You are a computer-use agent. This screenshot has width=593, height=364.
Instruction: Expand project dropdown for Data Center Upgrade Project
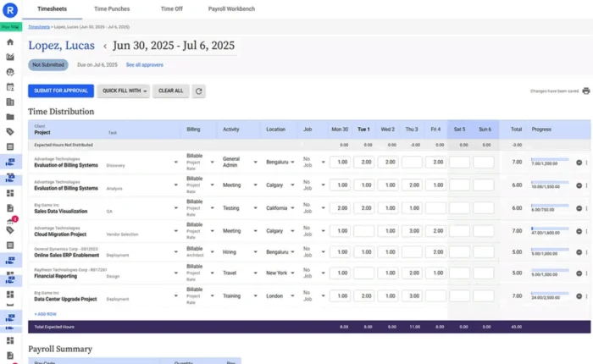coord(176,296)
